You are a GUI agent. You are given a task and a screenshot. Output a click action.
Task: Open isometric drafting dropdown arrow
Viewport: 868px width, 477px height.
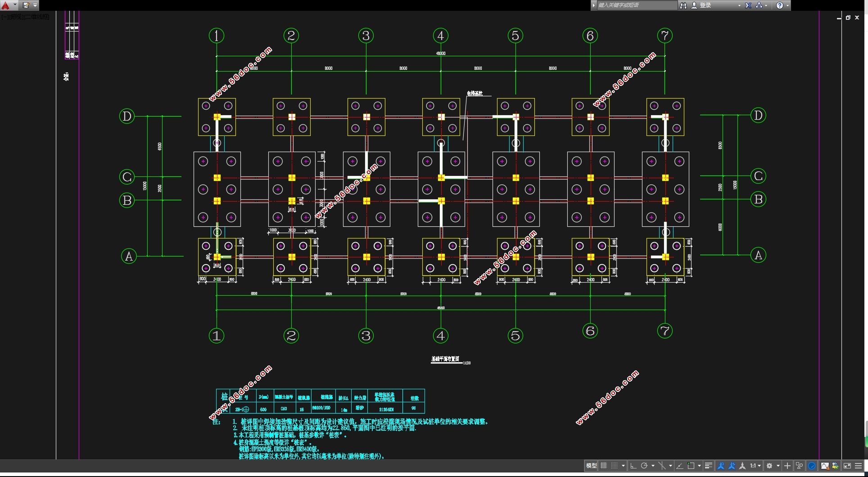[x=670, y=466]
